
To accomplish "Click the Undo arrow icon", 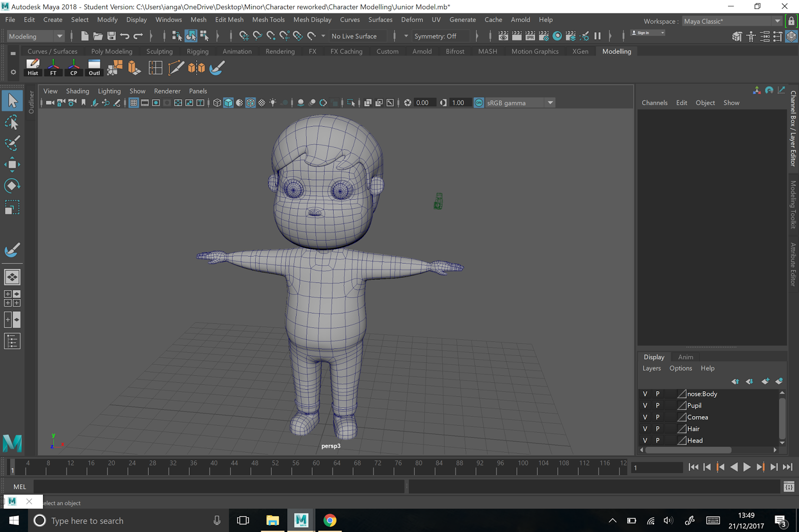I will click(124, 35).
